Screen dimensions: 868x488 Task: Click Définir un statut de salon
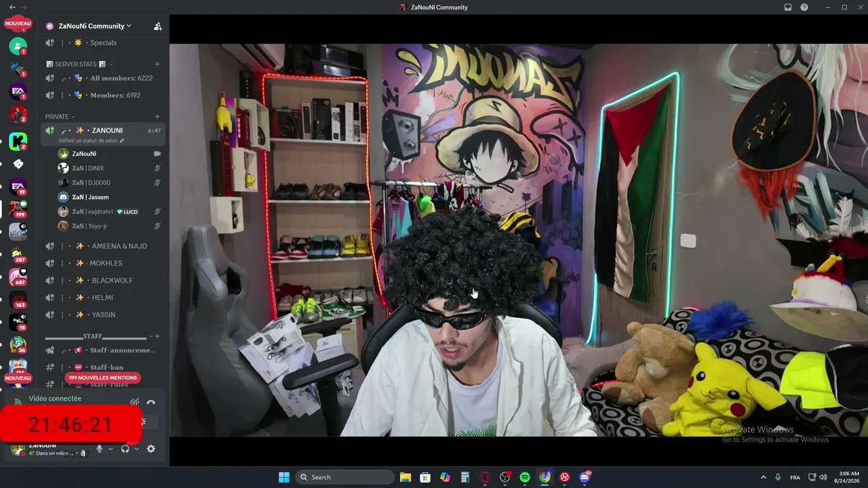coord(88,140)
